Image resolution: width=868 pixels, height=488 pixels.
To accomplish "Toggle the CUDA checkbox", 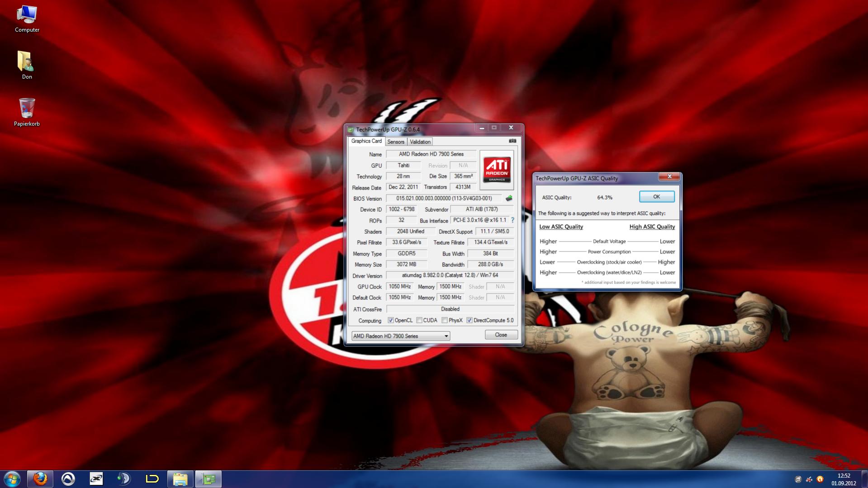I will [x=419, y=321].
